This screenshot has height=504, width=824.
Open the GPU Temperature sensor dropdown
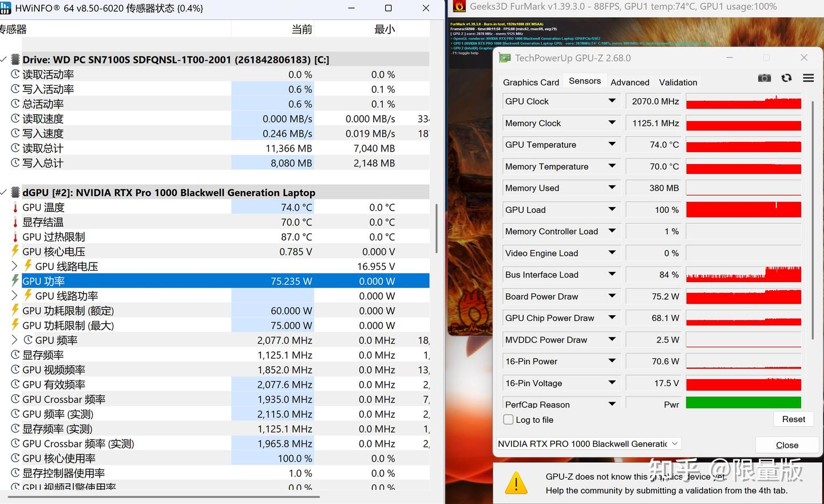point(612,144)
